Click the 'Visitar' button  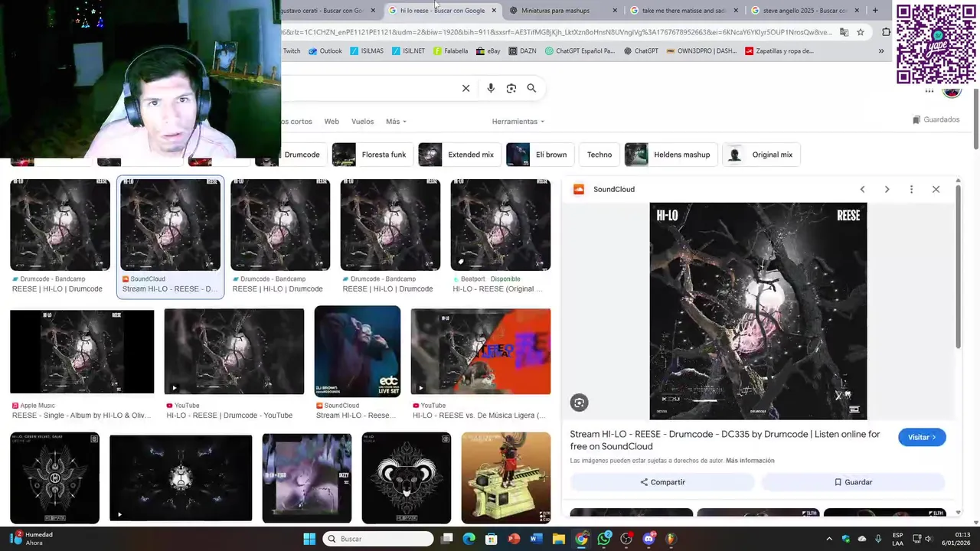point(922,437)
